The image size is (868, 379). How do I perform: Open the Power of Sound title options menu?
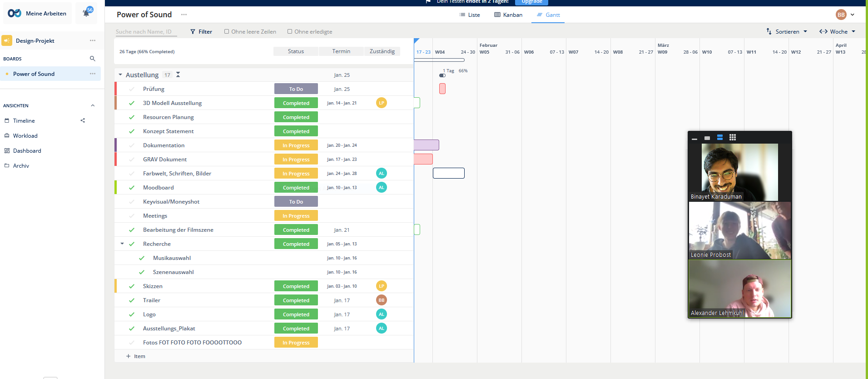pos(184,15)
